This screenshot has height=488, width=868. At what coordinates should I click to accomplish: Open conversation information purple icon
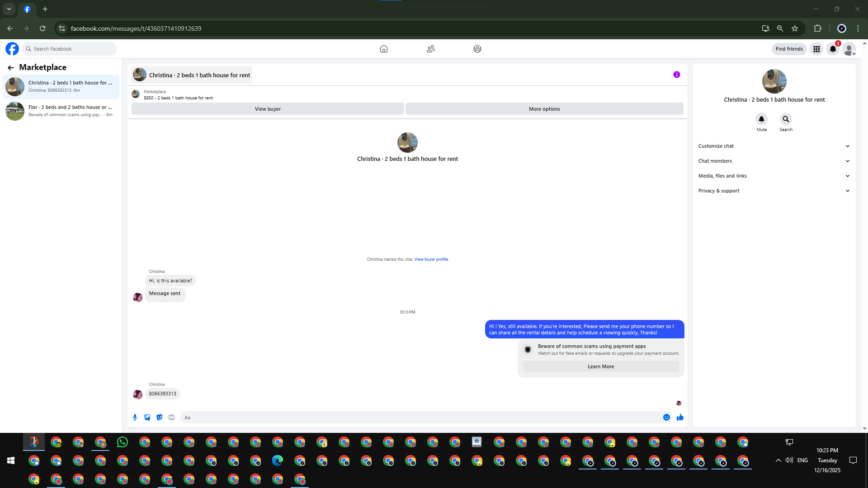[x=676, y=75]
